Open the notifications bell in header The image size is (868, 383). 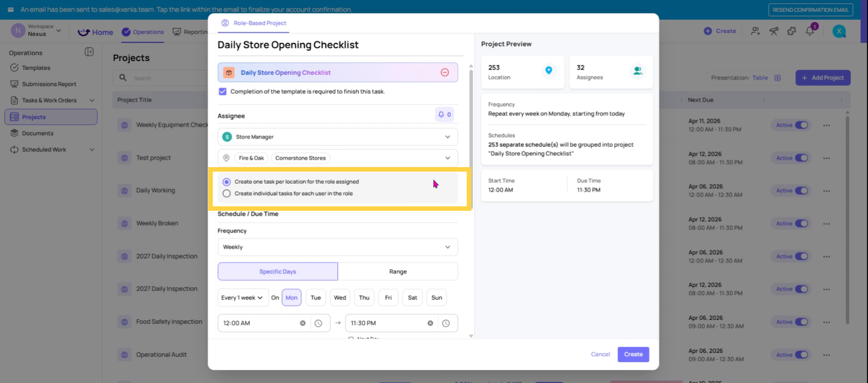click(x=810, y=31)
